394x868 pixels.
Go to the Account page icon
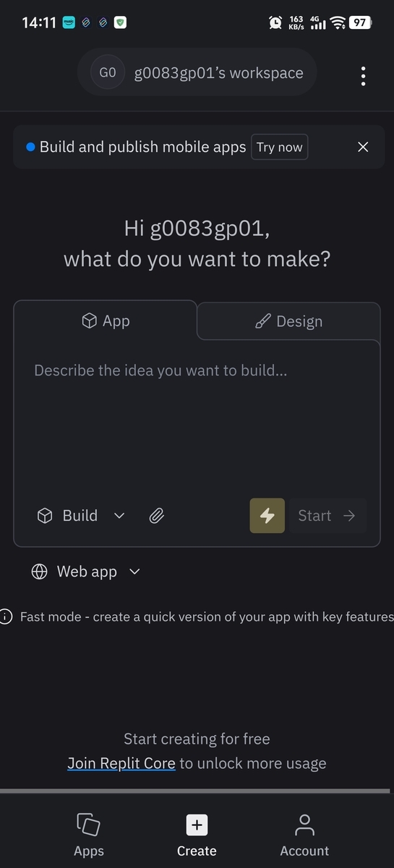pyautogui.click(x=304, y=824)
